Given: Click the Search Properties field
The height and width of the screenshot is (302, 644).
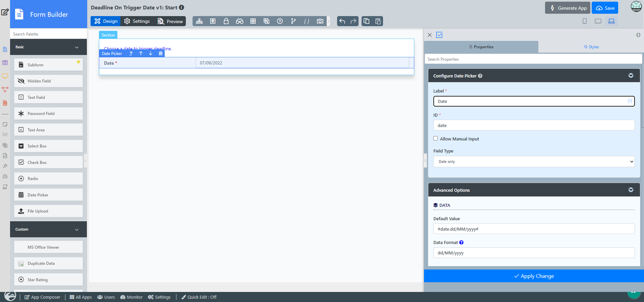Looking at the screenshot, I should click(x=533, y=59).
